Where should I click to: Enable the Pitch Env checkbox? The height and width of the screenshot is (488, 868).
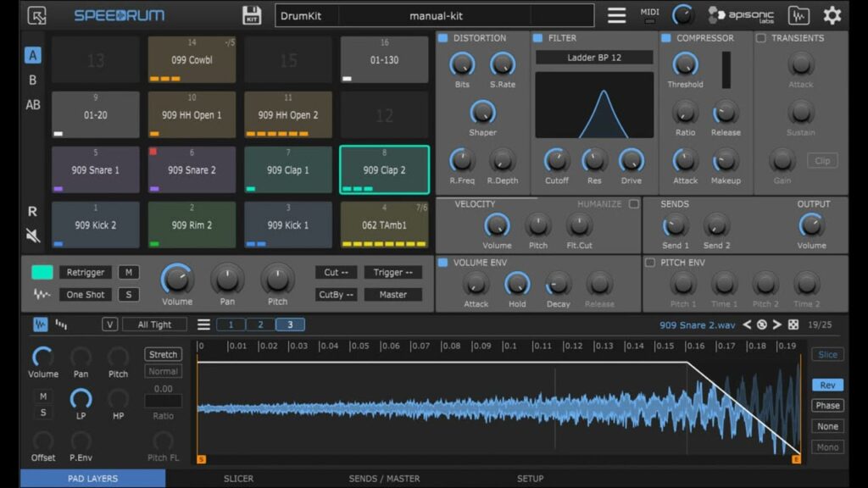(x=650, y=263)
